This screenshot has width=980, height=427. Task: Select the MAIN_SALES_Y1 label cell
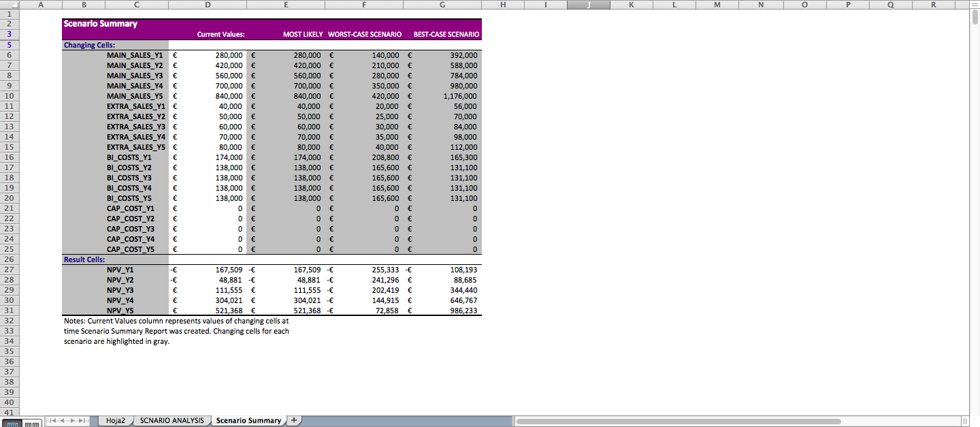pos(135,55)
